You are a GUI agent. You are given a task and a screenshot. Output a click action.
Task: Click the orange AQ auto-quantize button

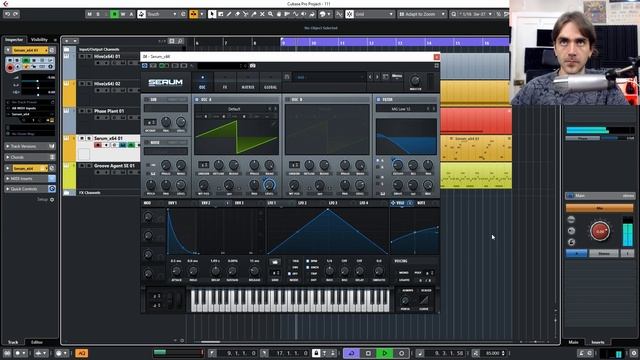[x=81, y=353]
